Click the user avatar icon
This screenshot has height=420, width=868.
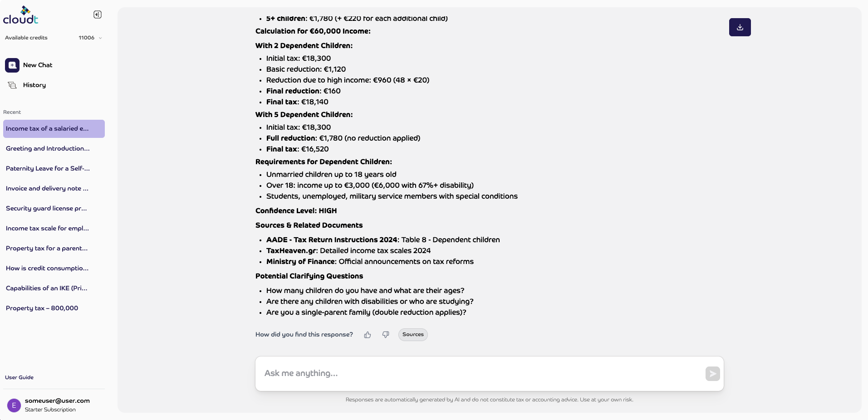coord(14,405)
